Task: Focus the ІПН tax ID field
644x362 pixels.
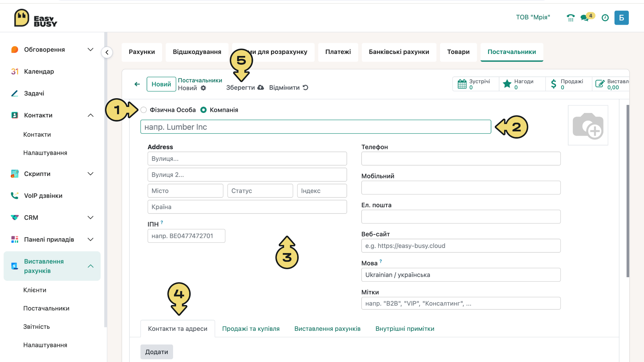Action: coord(186,236)
